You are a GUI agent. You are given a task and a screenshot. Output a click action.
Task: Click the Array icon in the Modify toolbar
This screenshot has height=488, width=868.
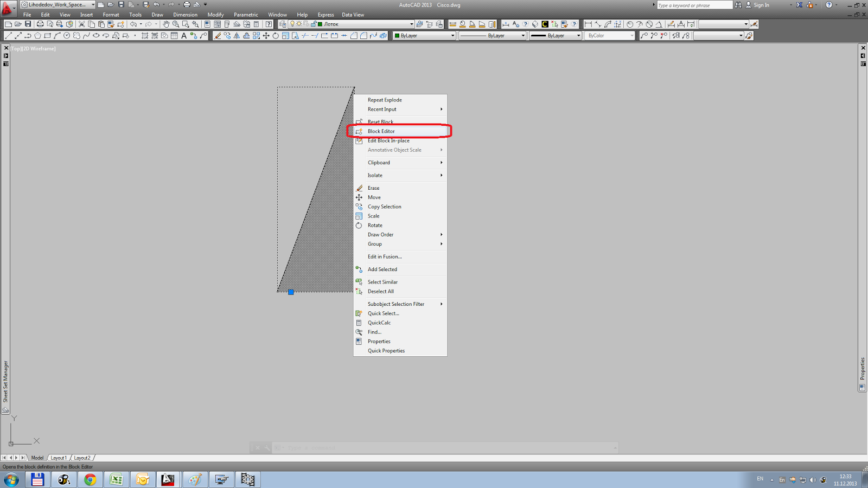point(257,35)
